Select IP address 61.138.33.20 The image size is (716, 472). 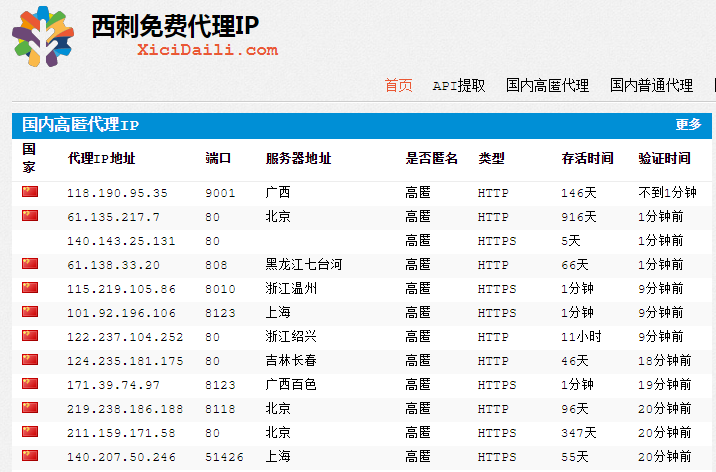113,265
